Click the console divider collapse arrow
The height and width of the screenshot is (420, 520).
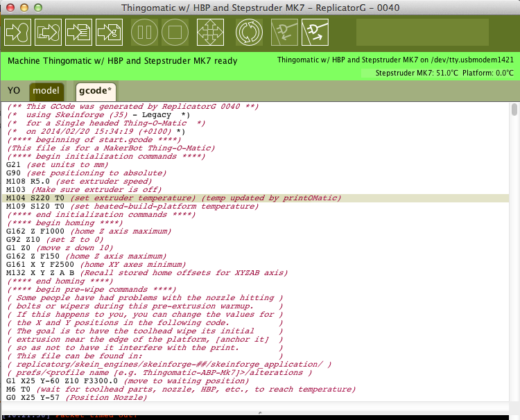coord(260,412)
